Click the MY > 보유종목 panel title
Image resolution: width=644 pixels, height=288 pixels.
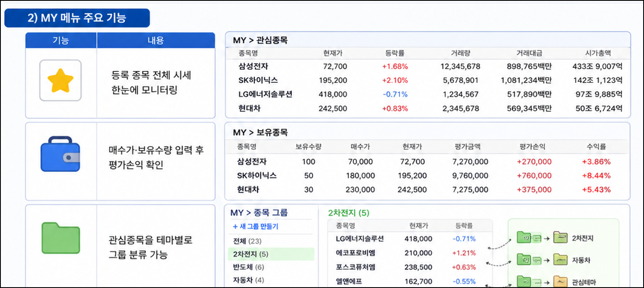(260, 133)
